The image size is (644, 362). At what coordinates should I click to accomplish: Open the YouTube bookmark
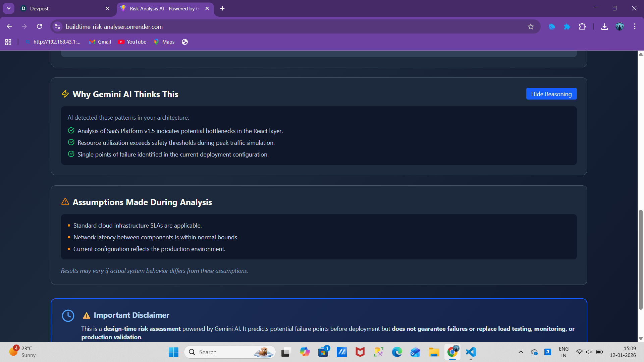(x=132, y=42)
